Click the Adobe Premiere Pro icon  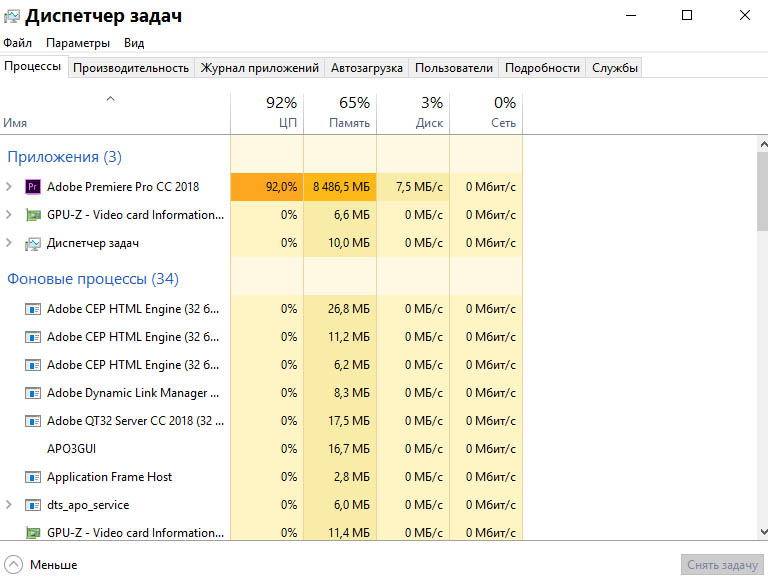coord(33,187)
